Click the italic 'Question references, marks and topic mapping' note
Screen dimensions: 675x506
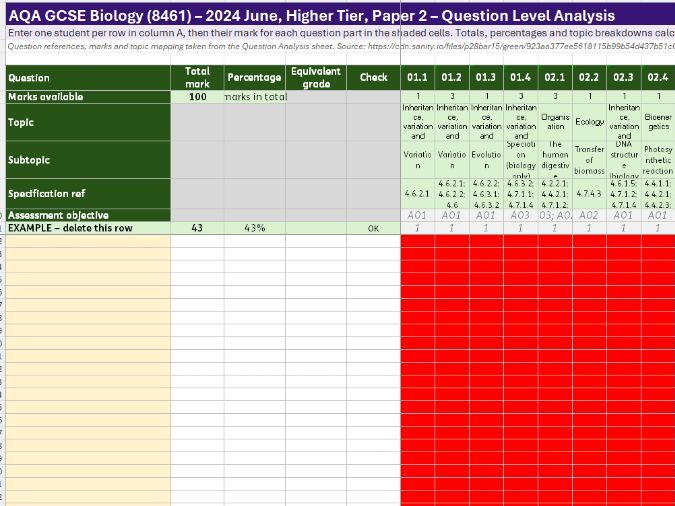point(340,46)
